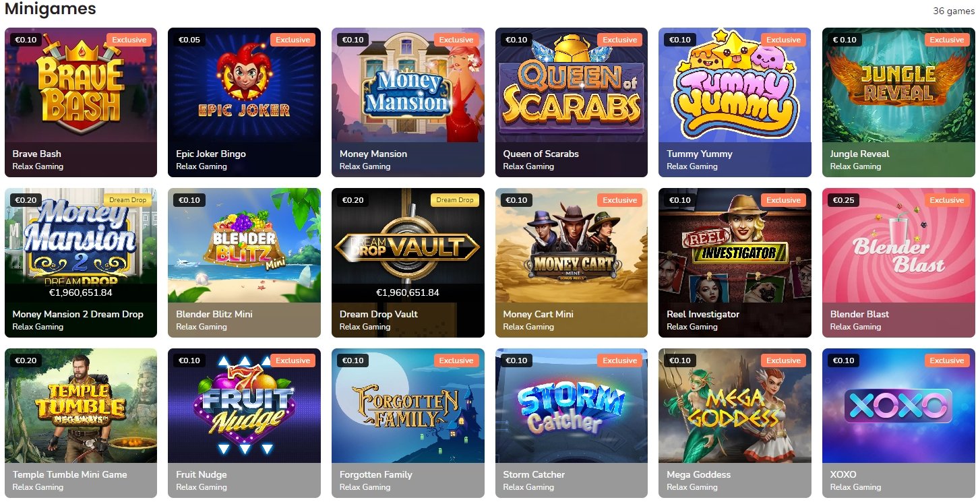The image size is (980, 502).
Task: Open the Fruit Nudge game tile
Action: coord(244,423)
